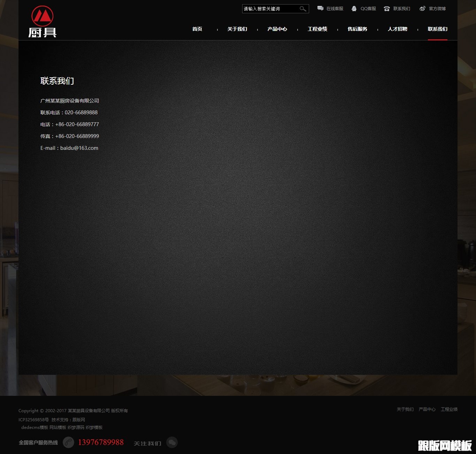The width and height of the screenshot is (476, 454).
Task: Click the dedecms模板 footer link
Action: click(x=34, y=428)
